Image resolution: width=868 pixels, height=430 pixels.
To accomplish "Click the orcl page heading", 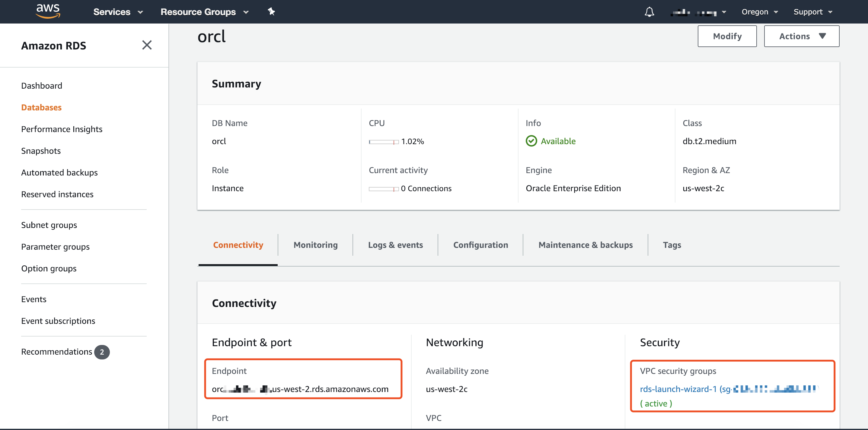I will (211, 36).
